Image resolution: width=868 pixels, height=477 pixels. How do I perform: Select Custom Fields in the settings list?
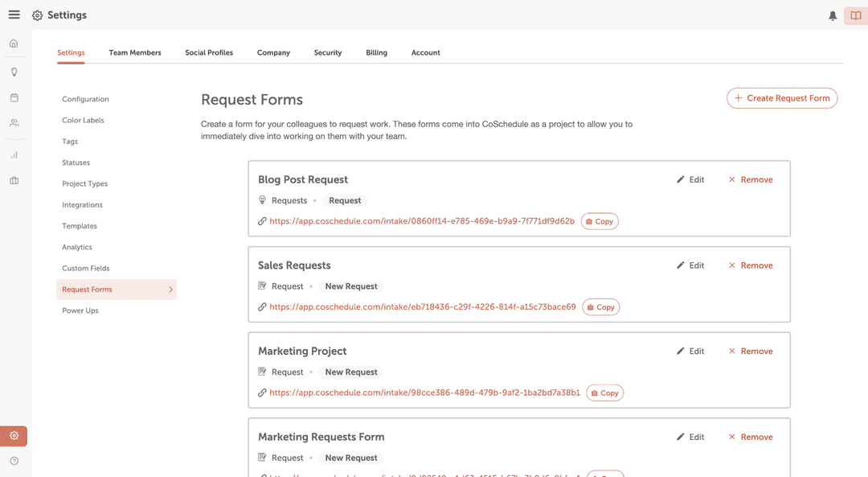pos(85,268)
